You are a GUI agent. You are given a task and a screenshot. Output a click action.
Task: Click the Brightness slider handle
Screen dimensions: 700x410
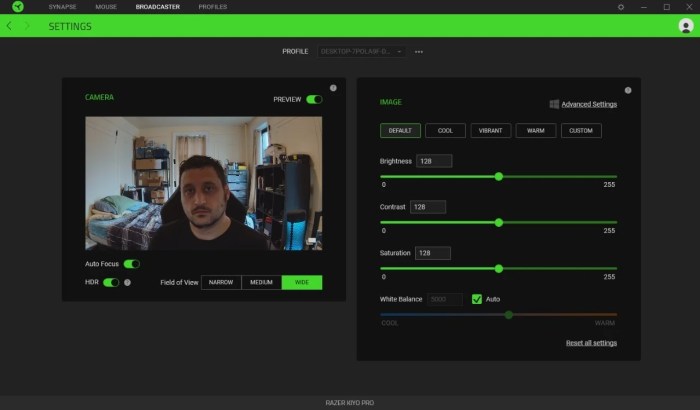(x=499, y=176)
